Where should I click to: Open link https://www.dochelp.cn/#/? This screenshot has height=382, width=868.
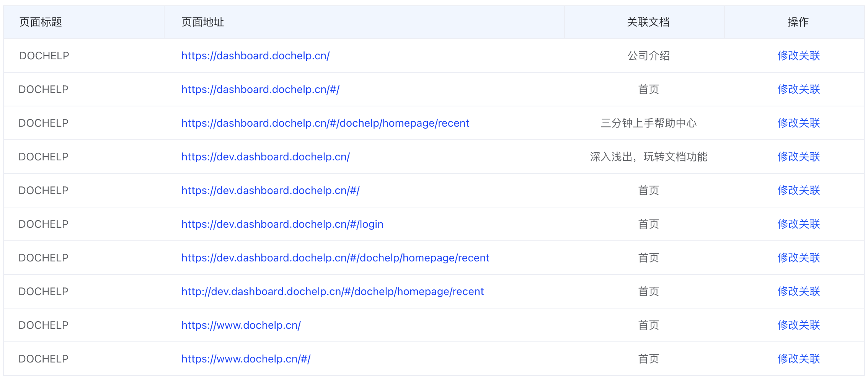coord(246,359)
